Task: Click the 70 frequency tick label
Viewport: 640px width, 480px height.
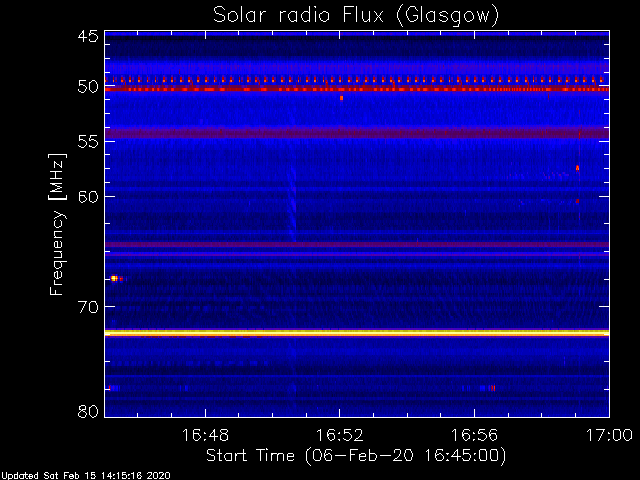Action: point(88,307)
